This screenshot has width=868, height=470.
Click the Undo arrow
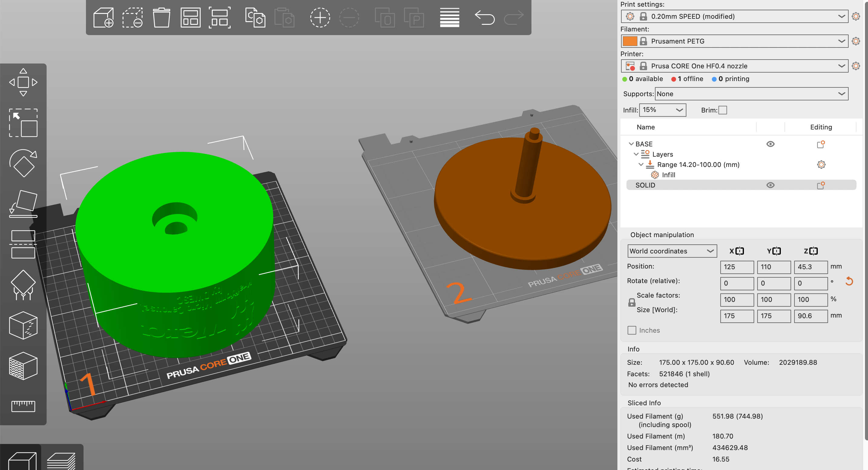point(484,17)
